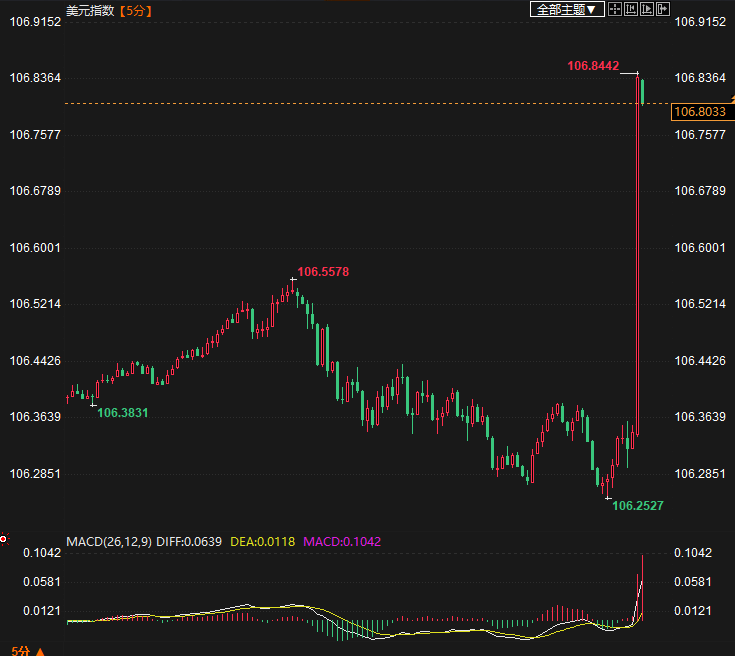Click the 106.2527 low price marker
Screen dimensions: 735x656
(x=637, y=505)
